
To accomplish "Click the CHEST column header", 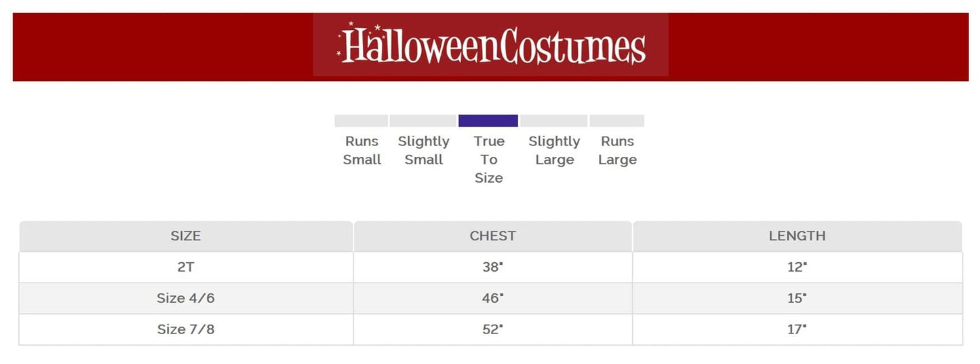I will [493, 236].
